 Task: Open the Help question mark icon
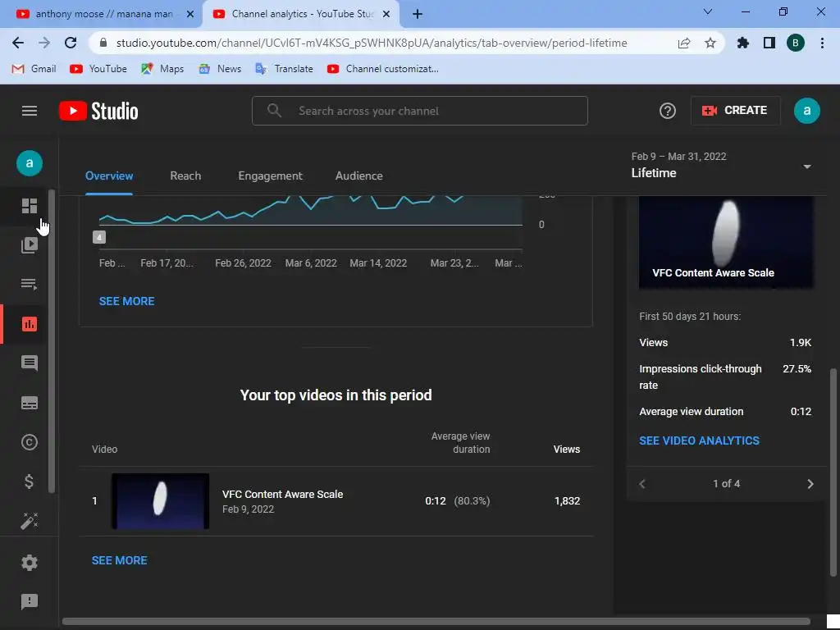coord(668,111)
